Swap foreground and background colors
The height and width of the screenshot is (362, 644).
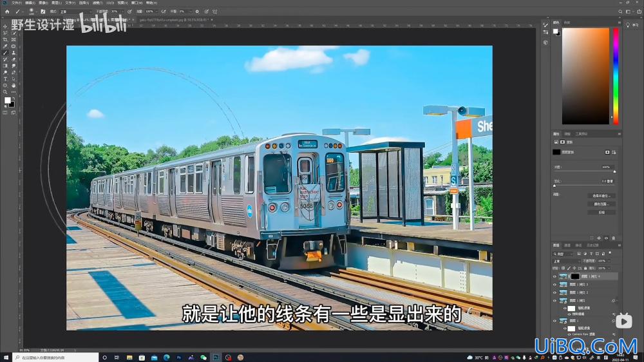(x=14, y=99)
